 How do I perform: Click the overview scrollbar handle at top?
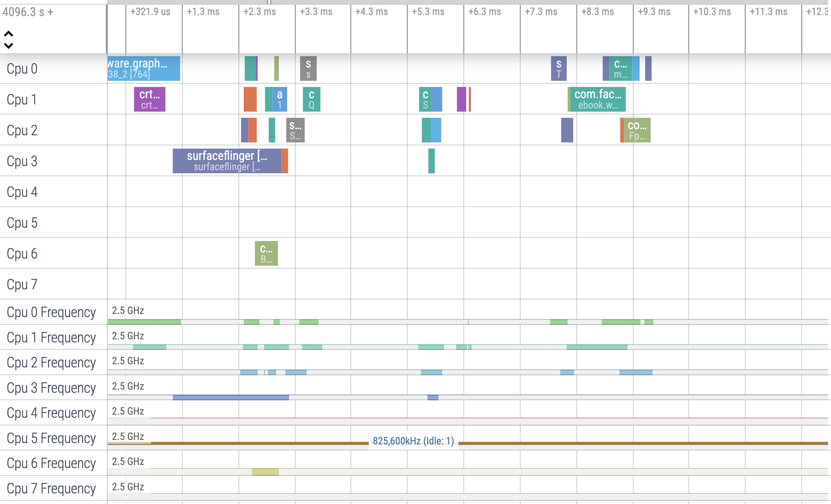click(269, 2)
